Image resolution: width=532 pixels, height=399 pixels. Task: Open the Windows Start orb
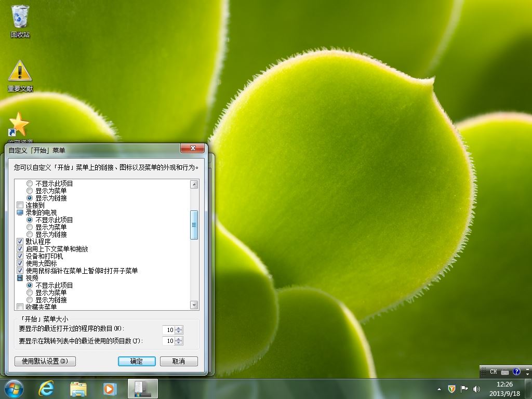tap(14, 389)
